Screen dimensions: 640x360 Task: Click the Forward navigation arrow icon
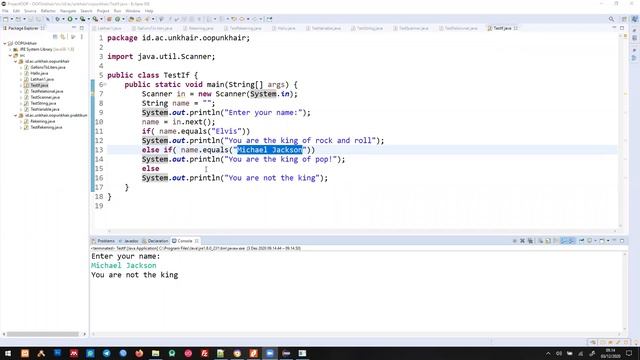tap(255, 19)
